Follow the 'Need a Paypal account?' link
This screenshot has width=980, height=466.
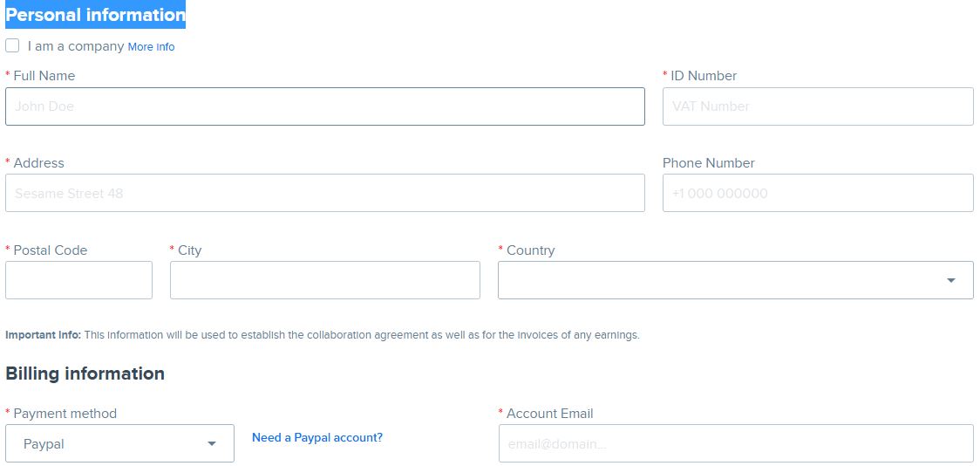coord(317,437)
